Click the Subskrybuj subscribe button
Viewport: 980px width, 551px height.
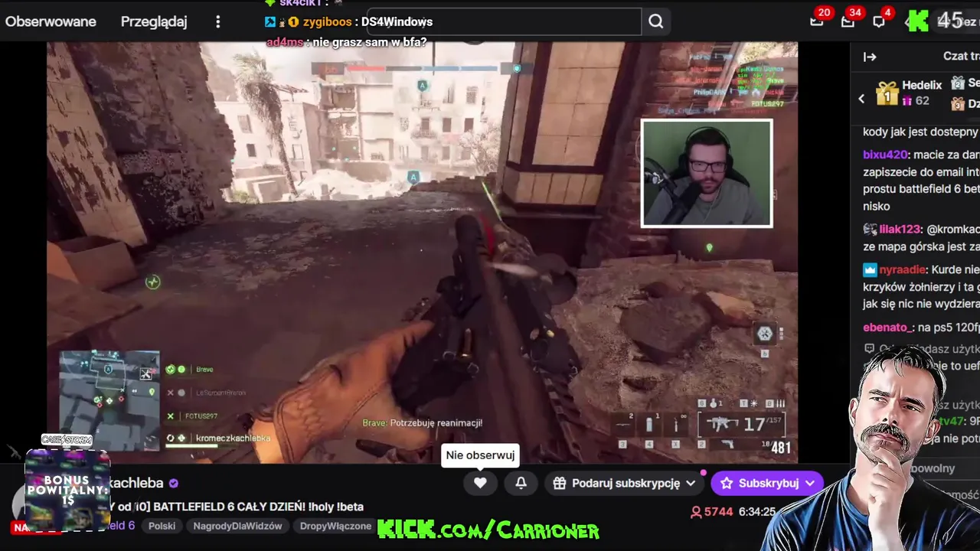pyautogui.click(x=767, y=483)
